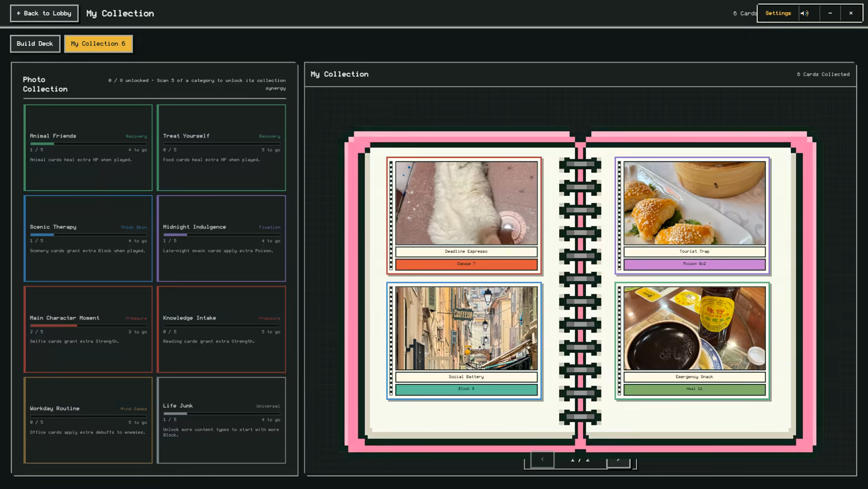Click the Midnight Indulgence progress bar
868x489 pixels.
pos(221,234)
